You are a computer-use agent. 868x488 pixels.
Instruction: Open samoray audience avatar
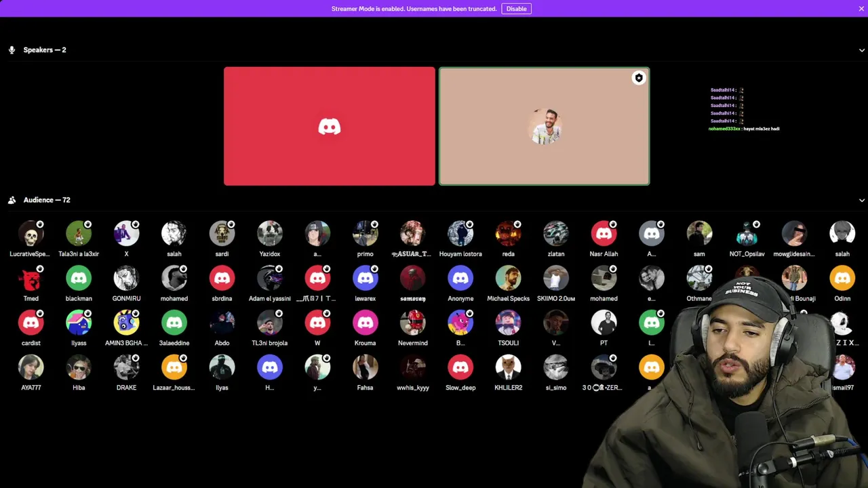tap(413, 278)
